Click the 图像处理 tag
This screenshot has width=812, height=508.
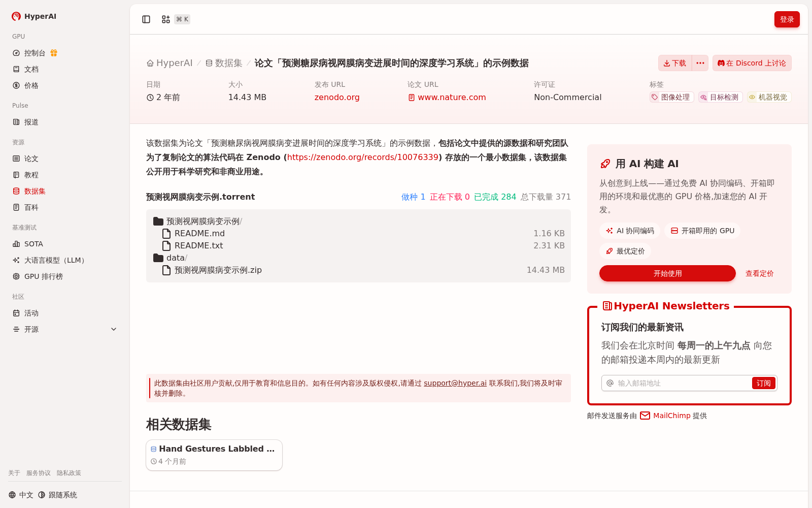672,97
